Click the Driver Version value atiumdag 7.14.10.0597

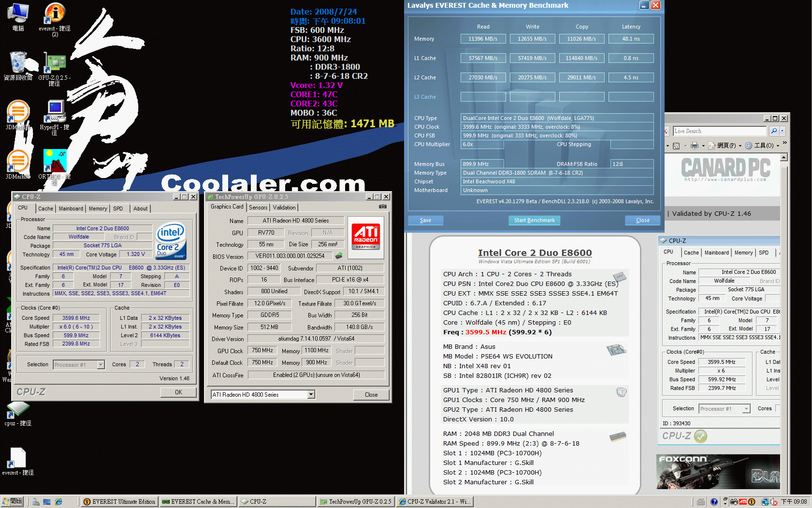tap(316, 339)
